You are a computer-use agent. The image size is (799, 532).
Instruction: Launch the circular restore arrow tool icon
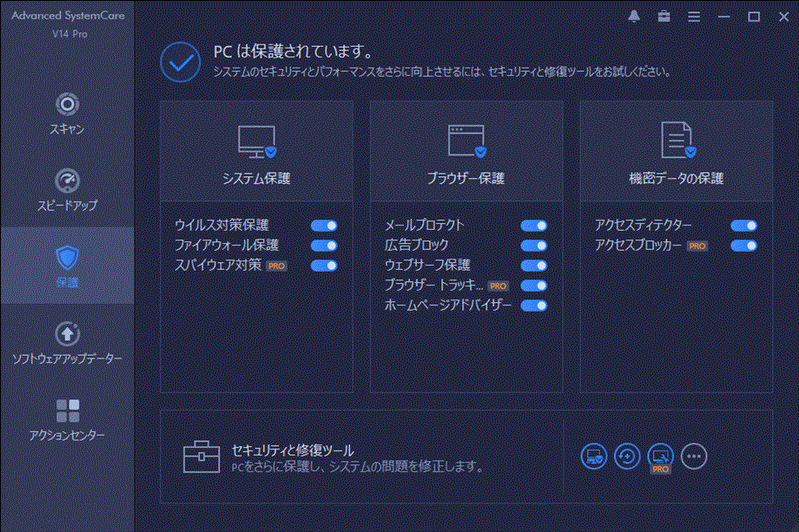627,456
